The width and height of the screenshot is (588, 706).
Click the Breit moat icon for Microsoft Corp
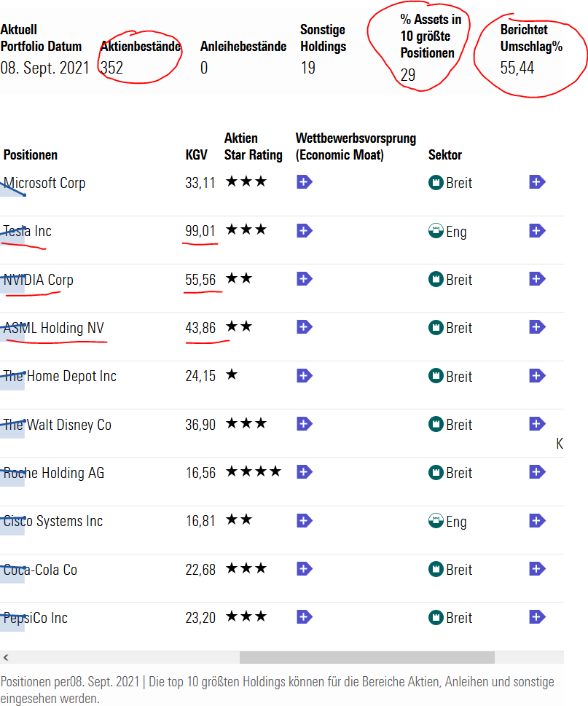click(x=436, y=183)
